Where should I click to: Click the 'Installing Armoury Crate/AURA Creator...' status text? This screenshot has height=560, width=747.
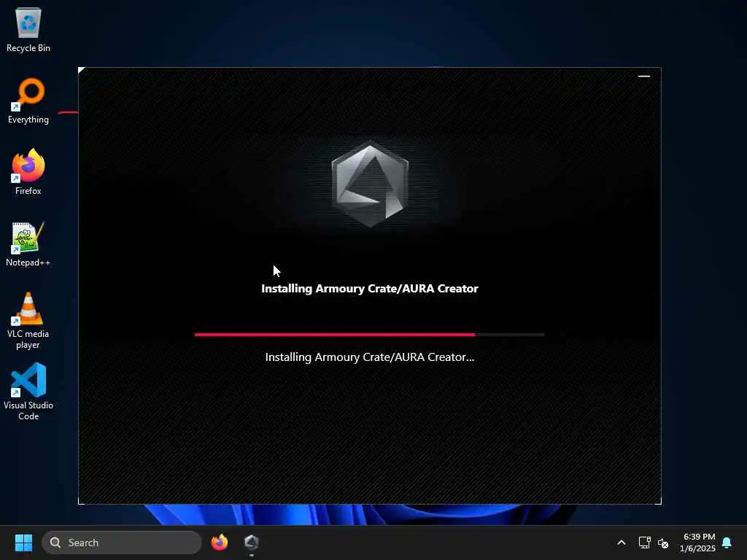coord(370,357)
